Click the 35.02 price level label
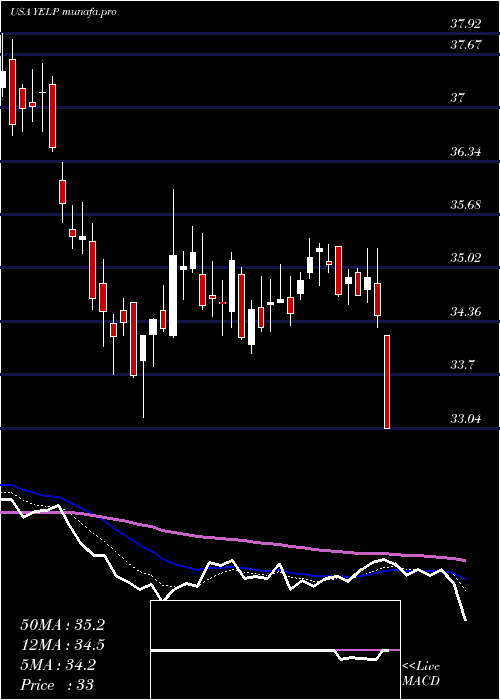 [x=466, y=258]
